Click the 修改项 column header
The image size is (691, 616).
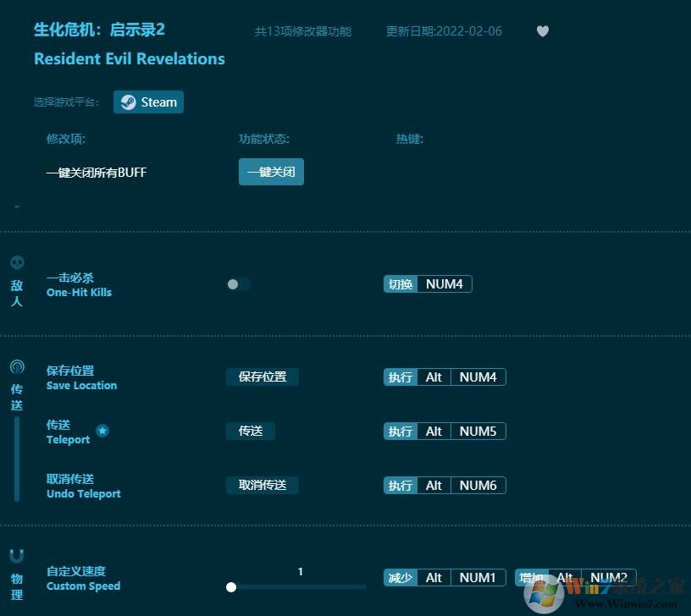point(66,139)
